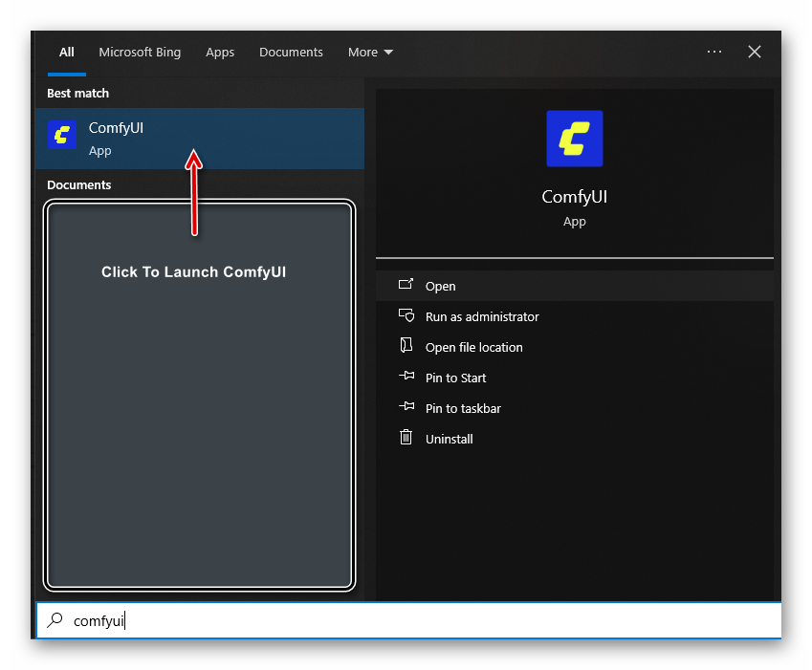Expand the More filter dropdown

pos(370,53)
